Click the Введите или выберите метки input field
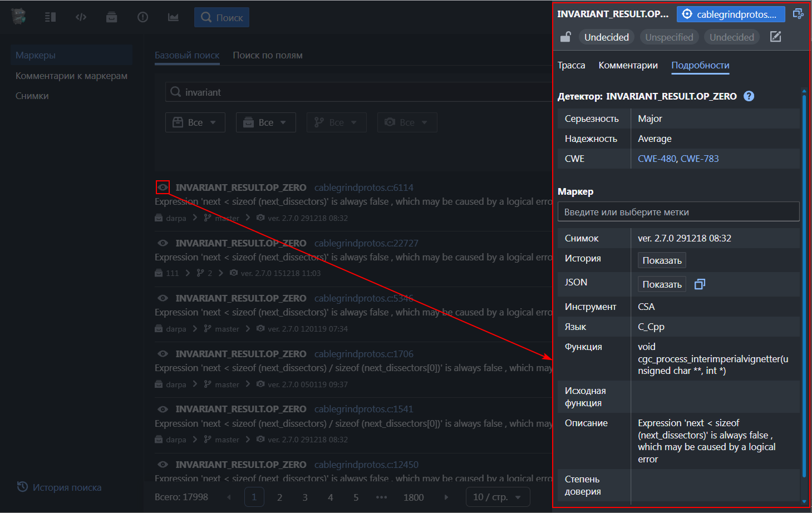 [678, 212]
